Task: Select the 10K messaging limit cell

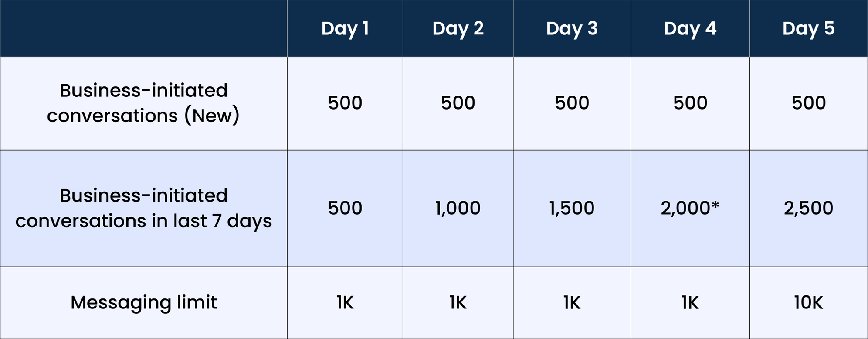Action: tap(809, 302)
